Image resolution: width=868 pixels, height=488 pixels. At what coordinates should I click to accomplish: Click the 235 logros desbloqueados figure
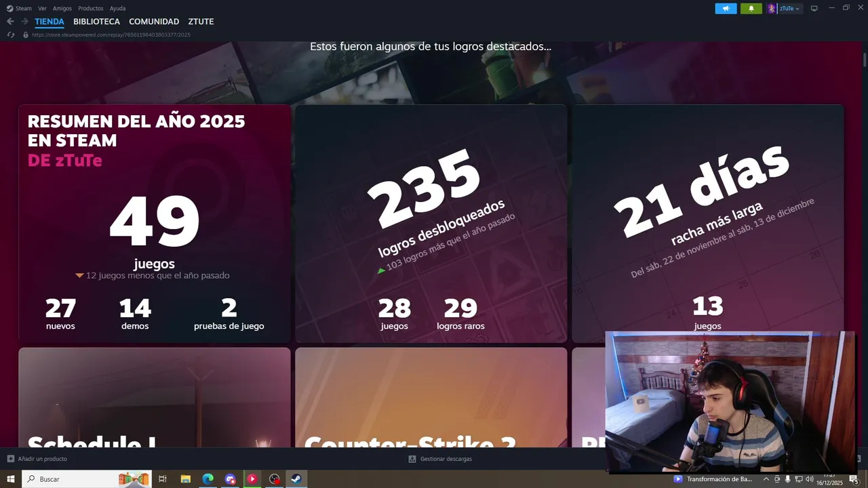tap(423, 188)
